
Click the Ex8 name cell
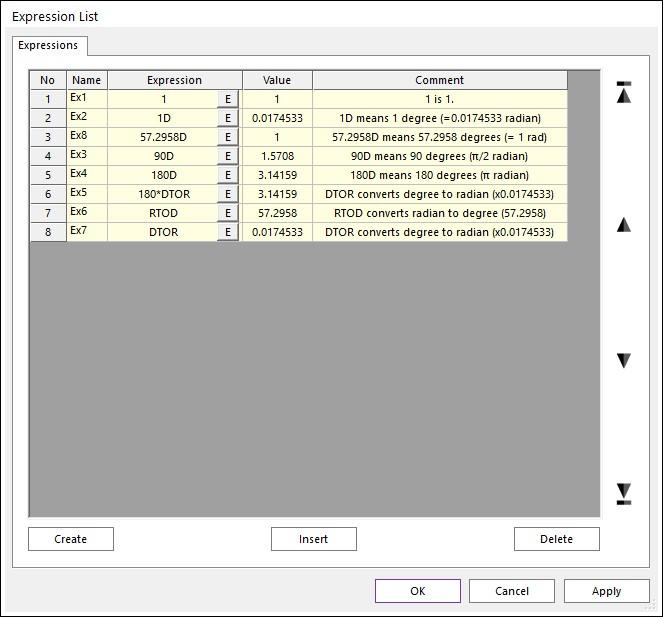(87, 137)
